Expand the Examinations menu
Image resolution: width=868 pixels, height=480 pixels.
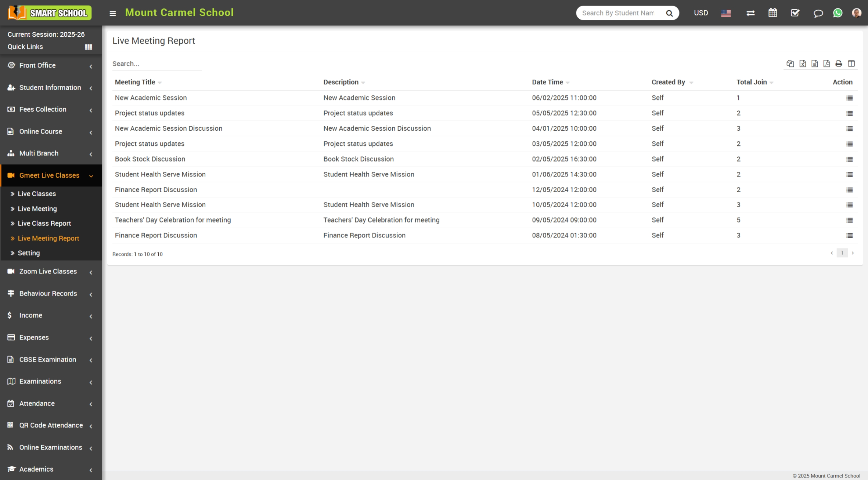pos(51,382)
